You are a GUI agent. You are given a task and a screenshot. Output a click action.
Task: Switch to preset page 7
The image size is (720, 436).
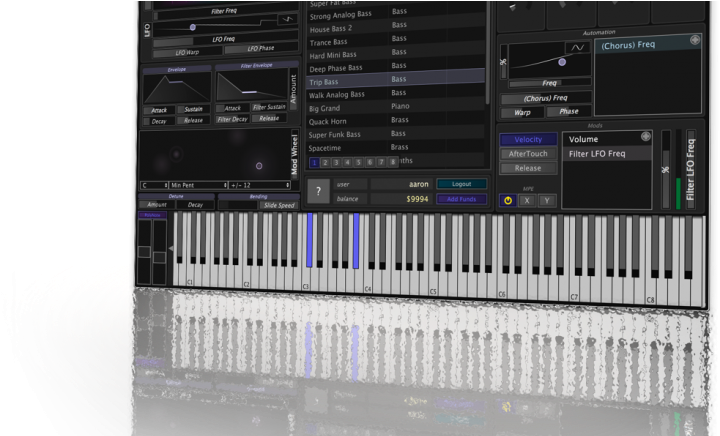(381, 162)
